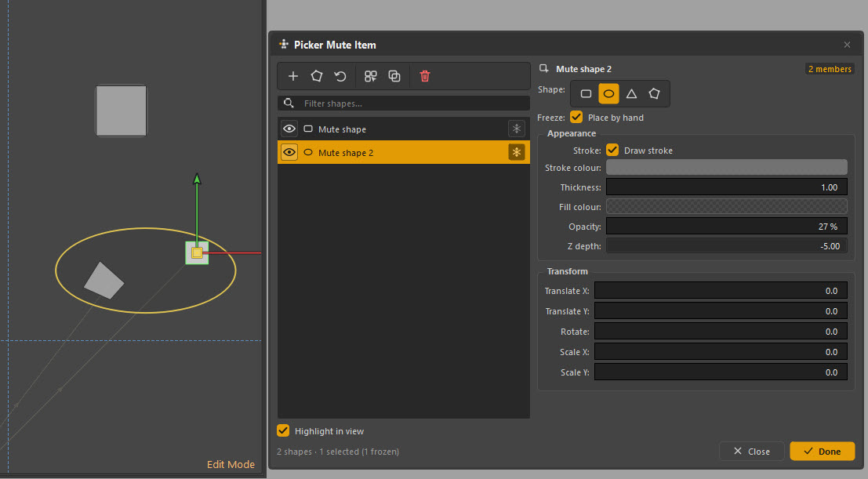Hide Mute shape via eye icon
This screenshot has width=868, height=479.
click(x=289, y=129)
